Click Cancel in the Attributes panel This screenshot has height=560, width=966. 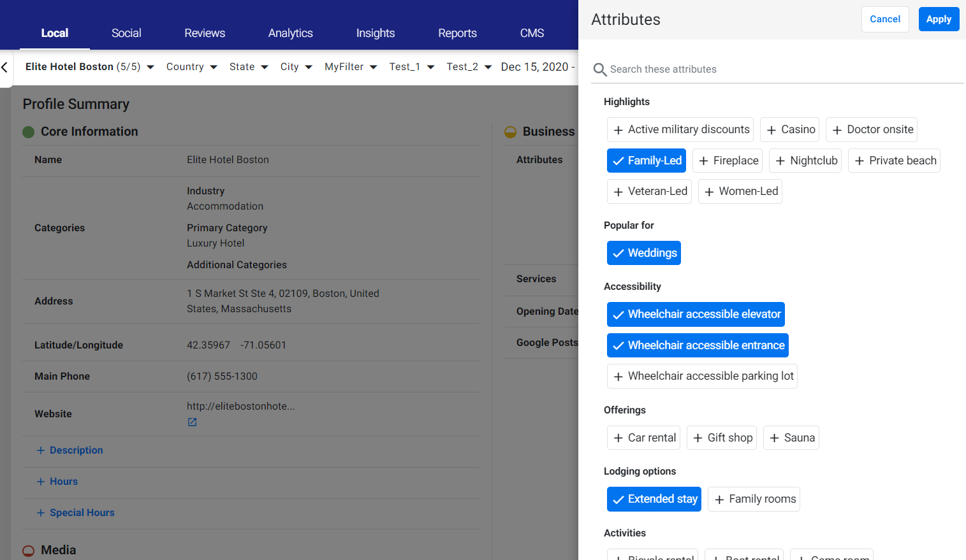pyautogui.click(x=885, y=19)
